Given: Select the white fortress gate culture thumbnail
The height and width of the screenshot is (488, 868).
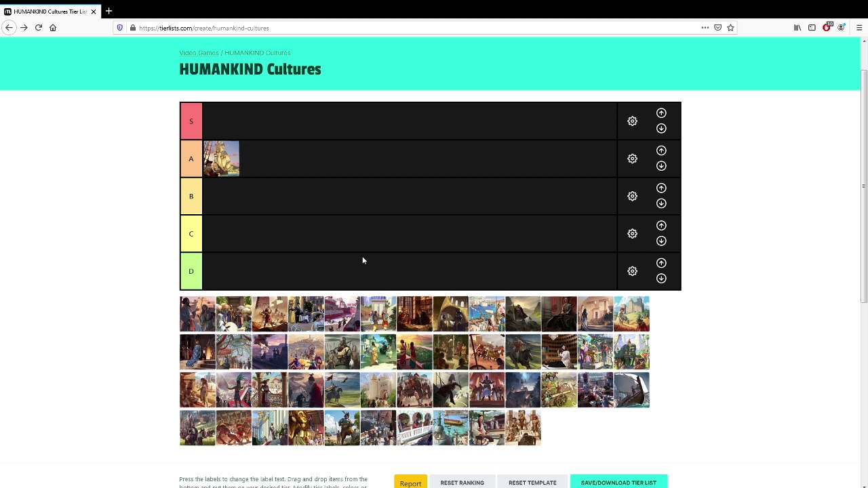Looking at the screenshot, I should [x=378, y=390].
